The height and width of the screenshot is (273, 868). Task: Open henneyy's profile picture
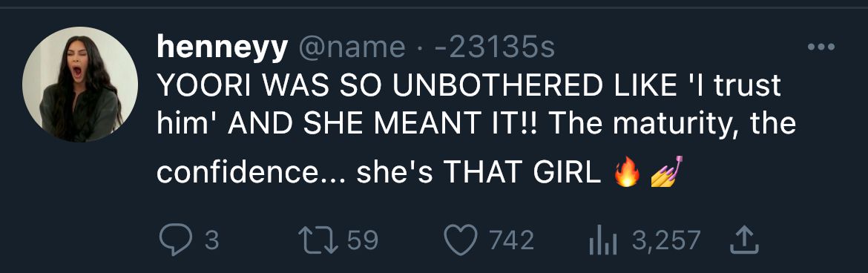pyautogui.click(x=80, y=84)
